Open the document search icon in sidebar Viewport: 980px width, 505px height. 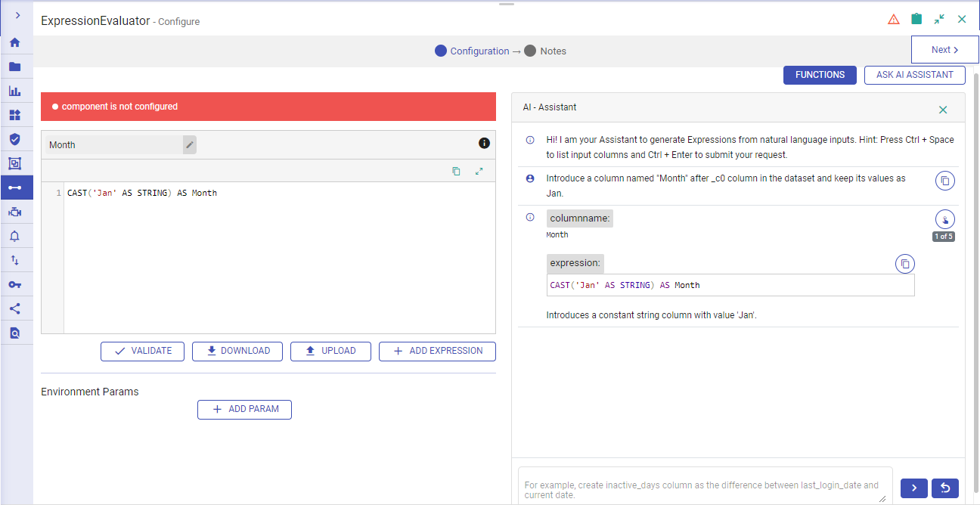point(15,333)
